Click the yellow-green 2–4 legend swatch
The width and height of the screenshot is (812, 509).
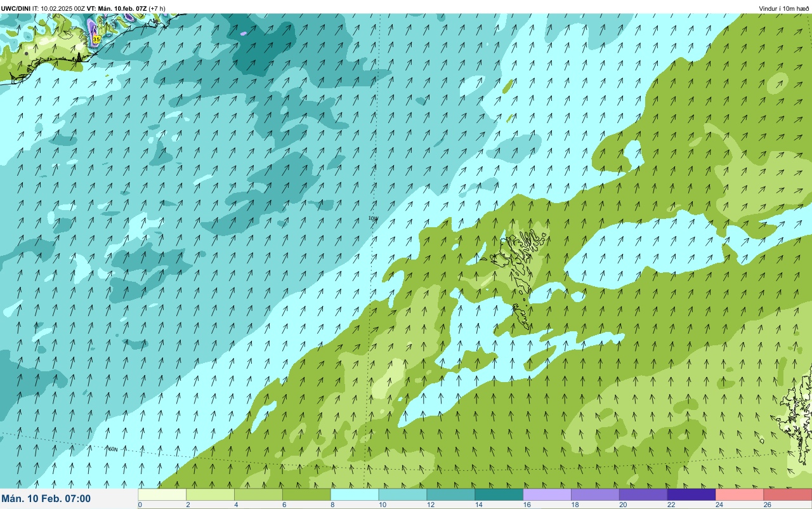211,494
